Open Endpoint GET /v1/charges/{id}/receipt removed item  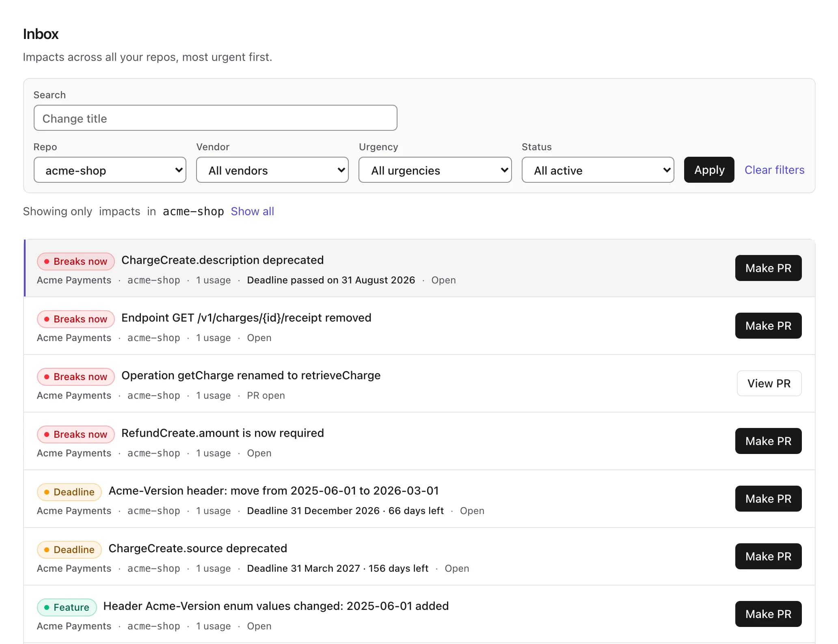coord(246,318)
